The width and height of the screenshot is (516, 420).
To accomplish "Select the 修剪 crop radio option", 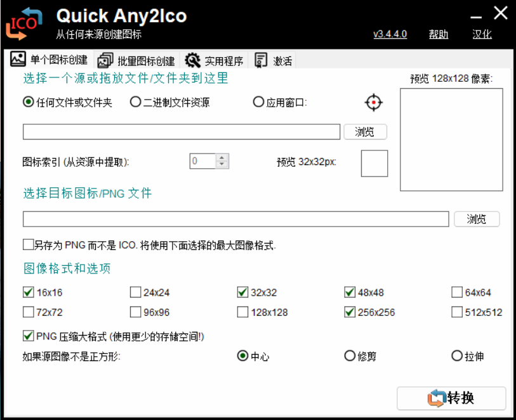I will pyautogui.click(x=350, y=355).
